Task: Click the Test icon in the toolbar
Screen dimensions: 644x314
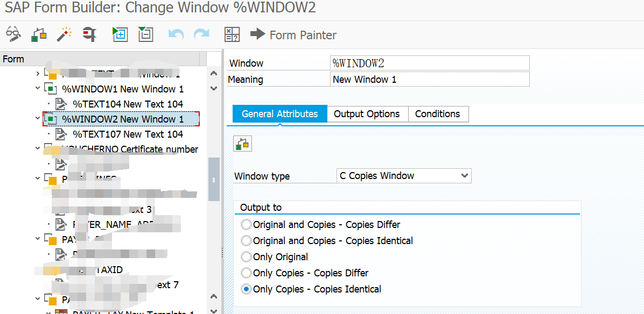Action: [89, 34]
